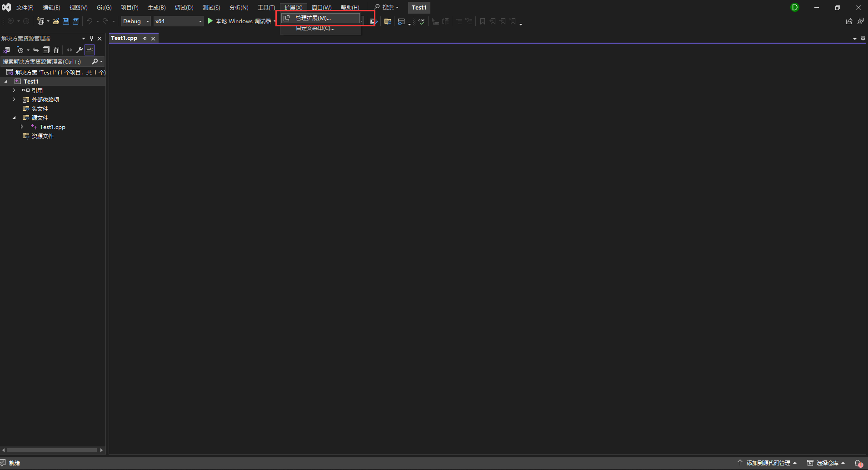Toggle the preview selected items button

[90, 50]
